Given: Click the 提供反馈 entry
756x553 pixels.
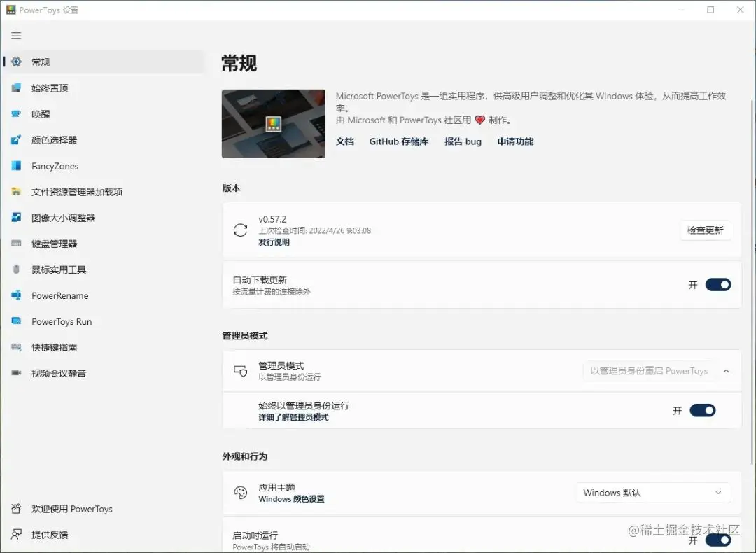Looking at the screenshot, I should [104, 535].
